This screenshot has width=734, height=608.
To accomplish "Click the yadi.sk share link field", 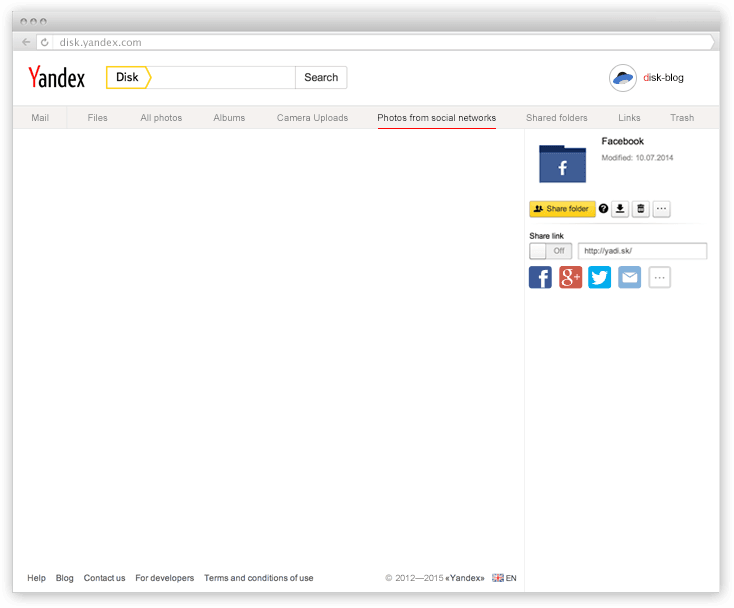I will [x=642, y=251].
